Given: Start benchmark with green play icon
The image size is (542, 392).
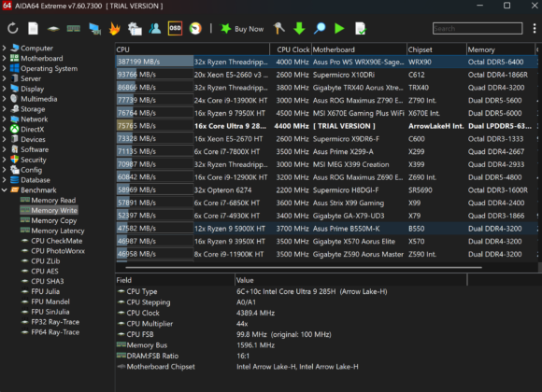Looking at the screenshot, I should pos(339,28).
